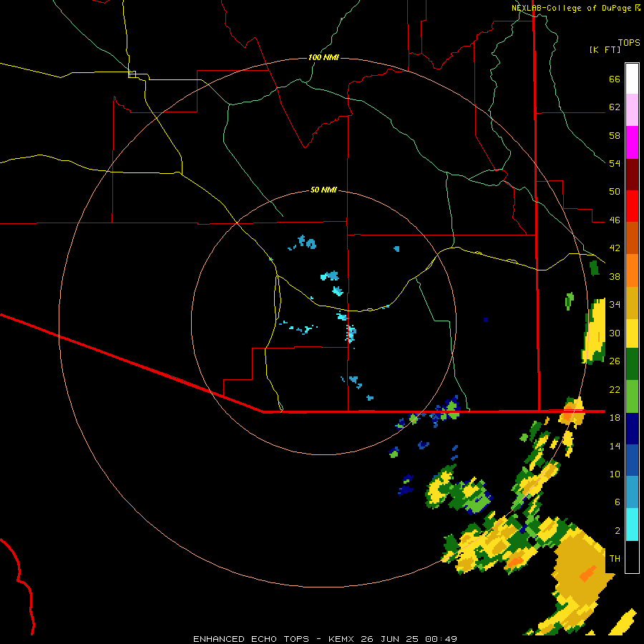Click the '50' legend value
Screen dimensions: 644x644
point(615,192)
